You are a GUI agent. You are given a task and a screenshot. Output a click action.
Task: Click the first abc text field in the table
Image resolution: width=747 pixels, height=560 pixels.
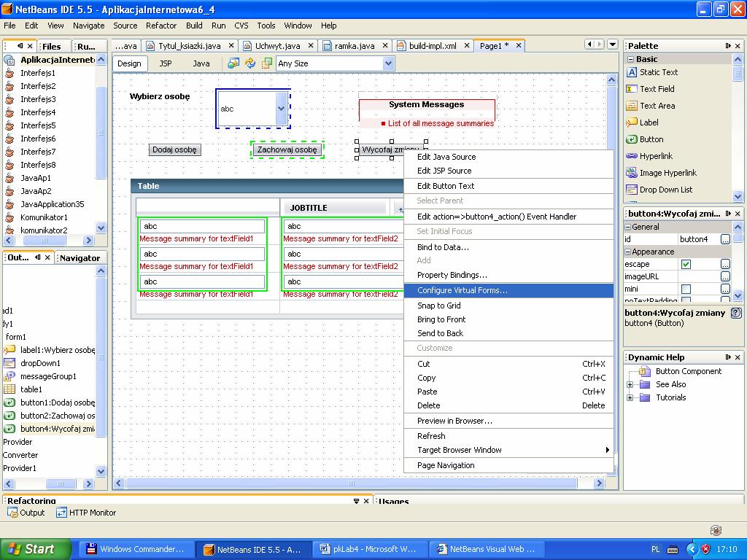pos(203,227)
